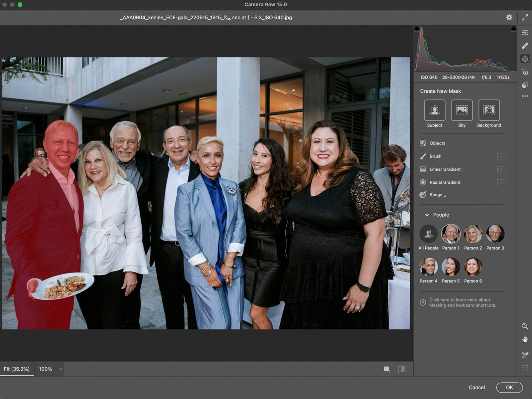Toggle full screen mode icon

point(525,17)
